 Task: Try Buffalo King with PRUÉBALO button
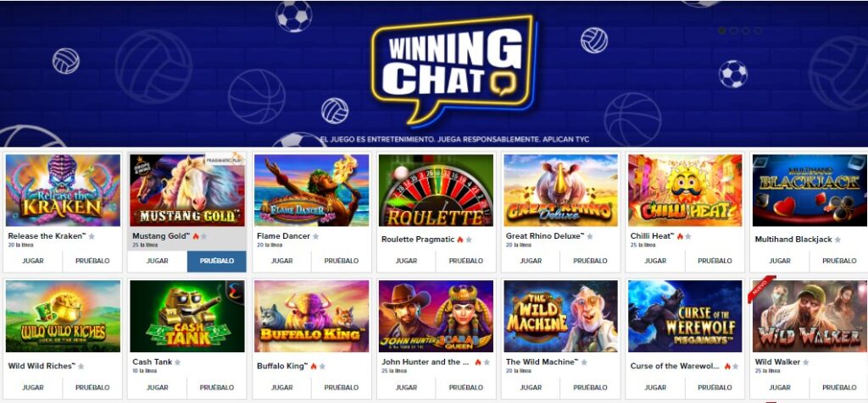(341, 388)
